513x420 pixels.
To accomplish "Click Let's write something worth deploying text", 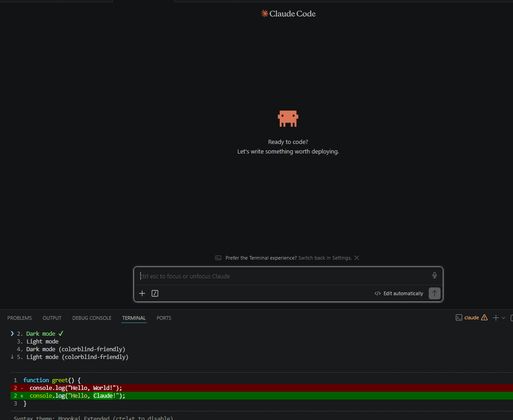I will coord(288,151).
